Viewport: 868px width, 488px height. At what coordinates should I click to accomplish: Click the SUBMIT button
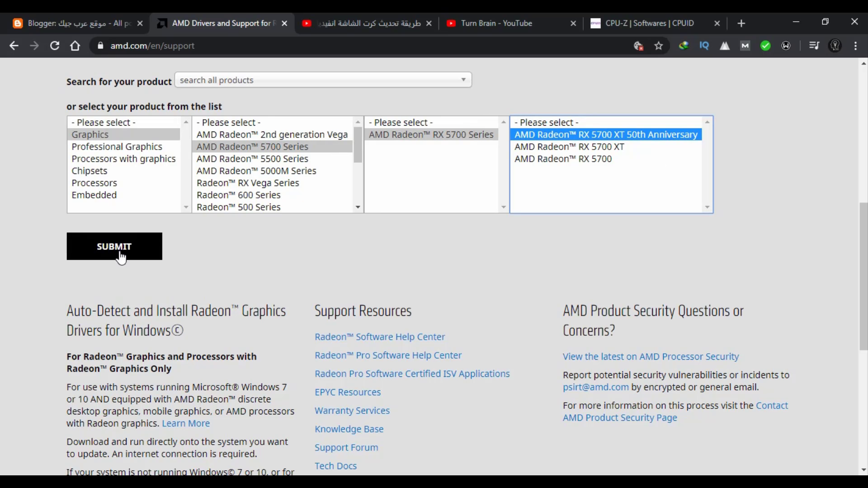(114, 246)
